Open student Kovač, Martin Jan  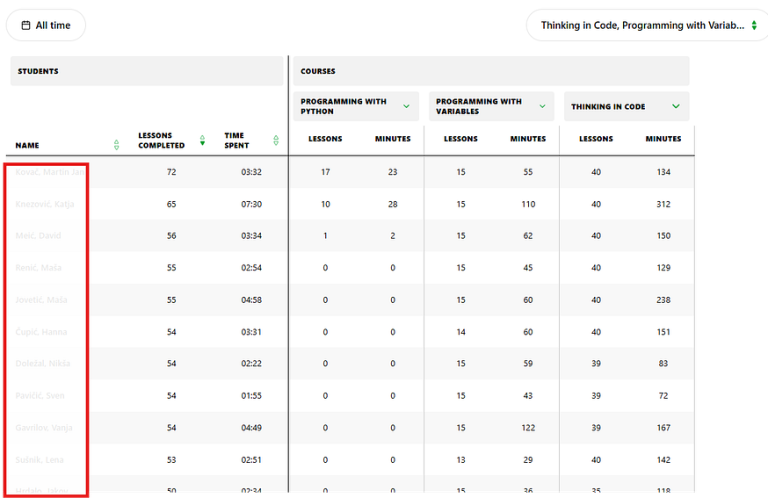(50, 172)
